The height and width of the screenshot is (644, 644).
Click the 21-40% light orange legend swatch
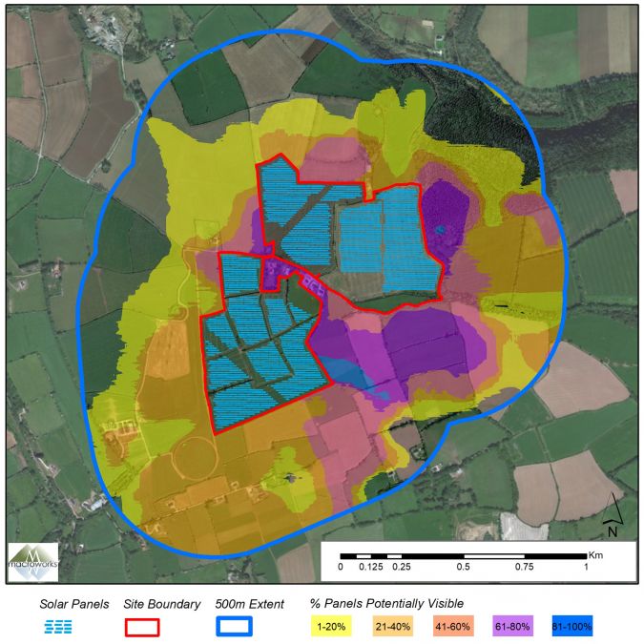[393, 626]
